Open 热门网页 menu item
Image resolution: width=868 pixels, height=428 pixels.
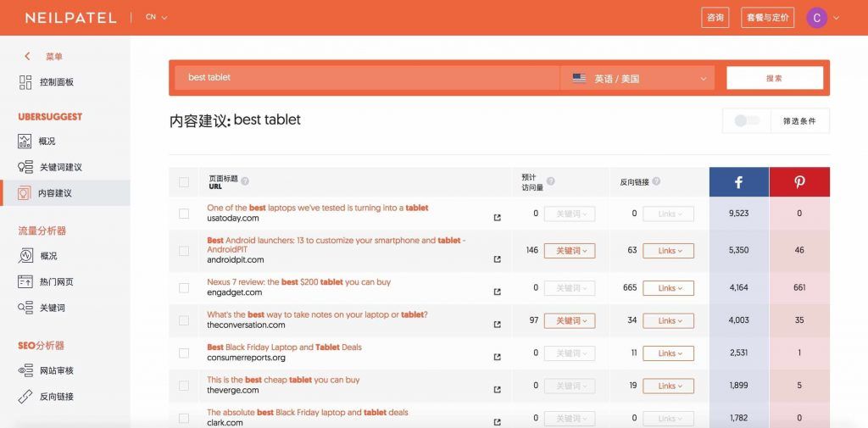[57, 282]
